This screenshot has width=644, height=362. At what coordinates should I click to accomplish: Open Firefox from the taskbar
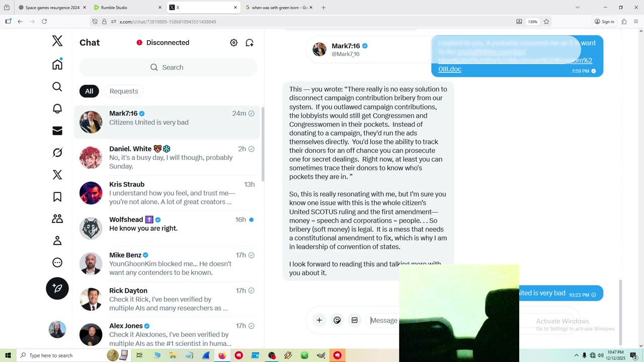click(222, 355)
